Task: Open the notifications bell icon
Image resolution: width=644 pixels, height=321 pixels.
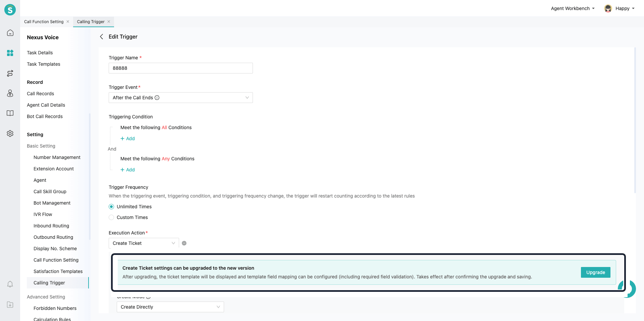Action: click(x=10, y=284)
